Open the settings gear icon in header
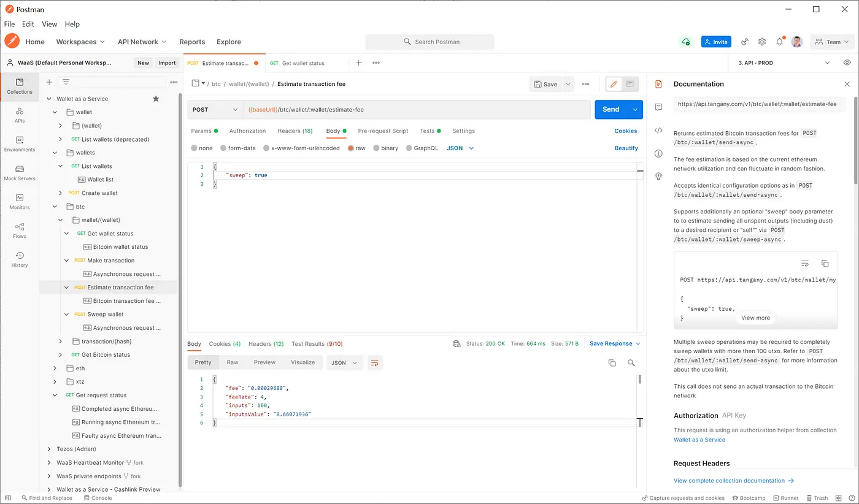The height and width of the screenshot is (504, 859). 762,42
